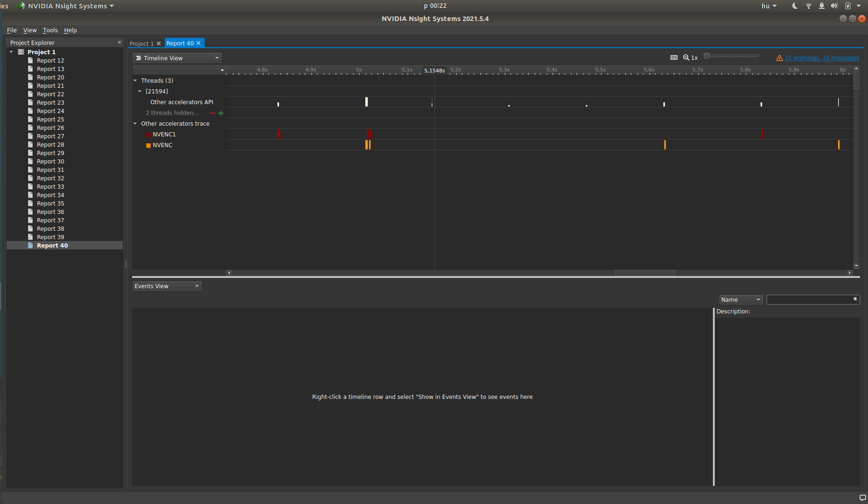Collapse the Threads (3) row

135,80
